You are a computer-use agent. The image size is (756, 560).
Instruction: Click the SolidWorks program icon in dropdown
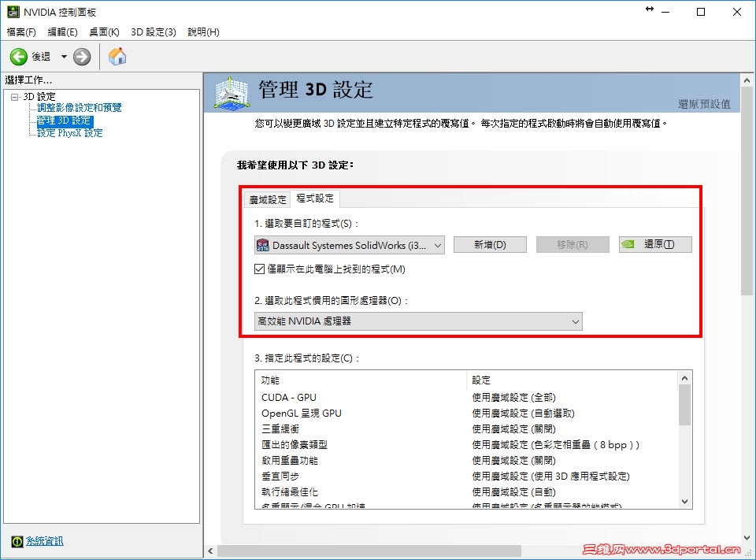(x=263, y=245)
